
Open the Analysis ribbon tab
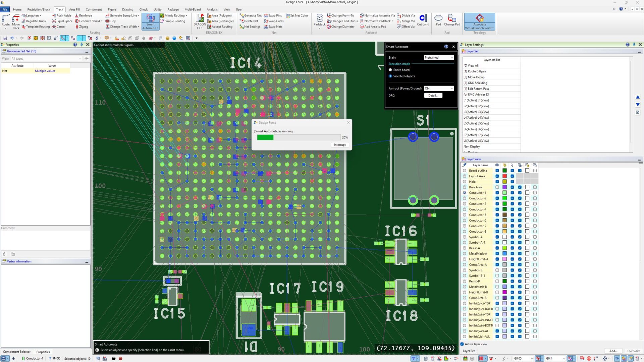pyautogui.click(x=212, y=9)
